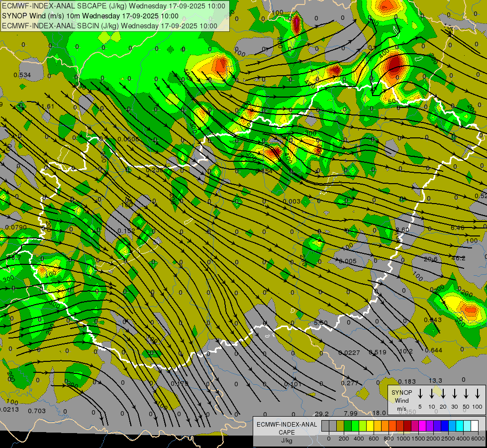The width and height of the screenshot is (487, 448).
Task: Select the dark red CAPE legend swatch
Action: (x=407, y=426)
